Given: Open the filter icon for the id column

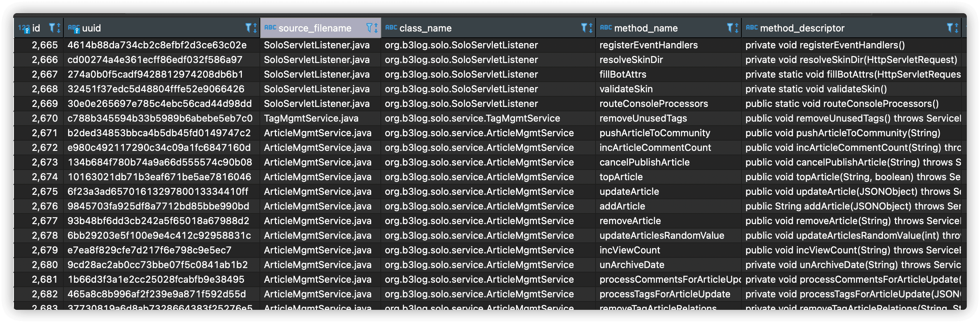Looking at the screenshot, I should coord(52,28).
